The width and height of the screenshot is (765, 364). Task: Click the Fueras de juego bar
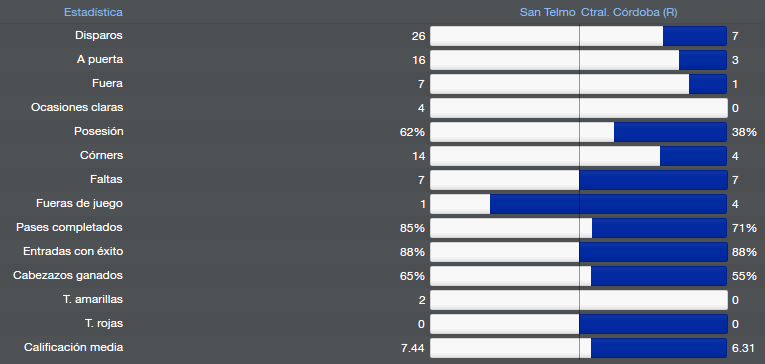point(579,203)
